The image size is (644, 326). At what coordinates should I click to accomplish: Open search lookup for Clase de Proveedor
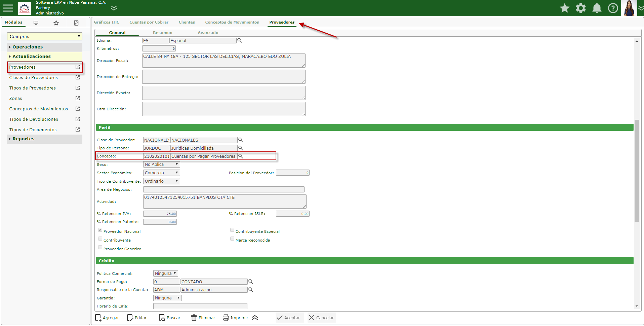tap(241, 140)
